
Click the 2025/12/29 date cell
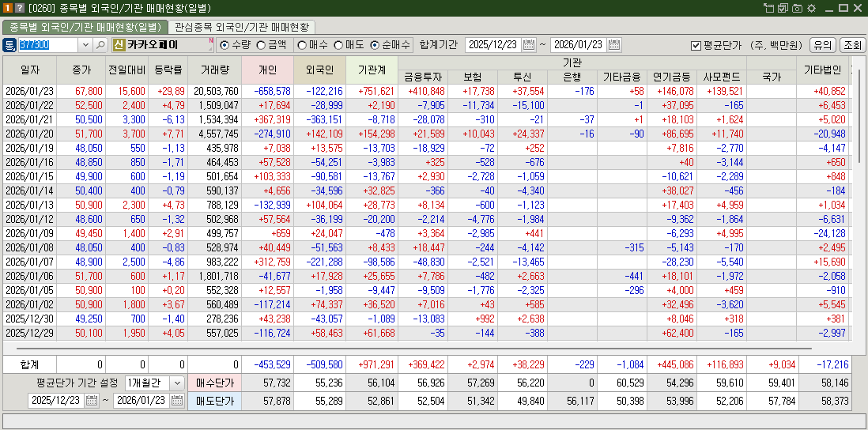[x=30, y=333]
